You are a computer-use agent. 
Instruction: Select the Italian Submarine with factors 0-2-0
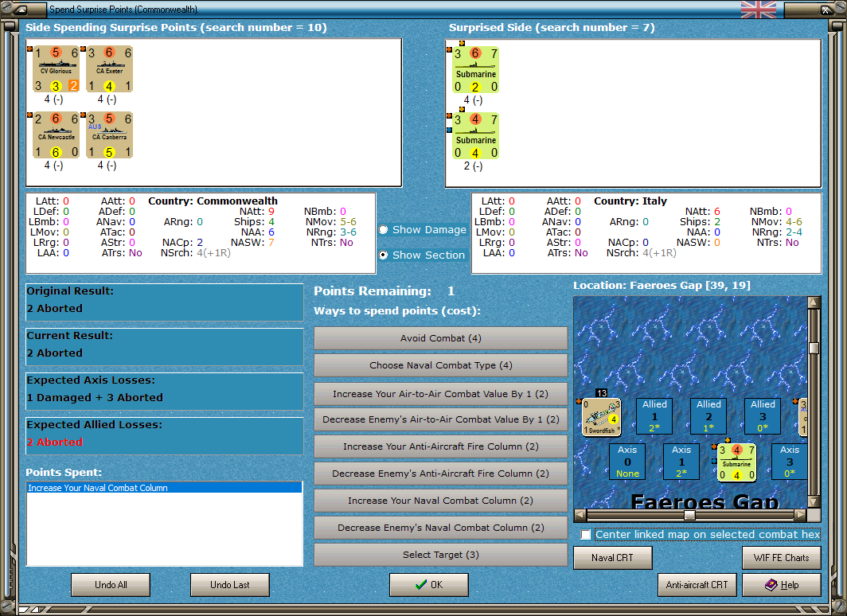(475, 70)
